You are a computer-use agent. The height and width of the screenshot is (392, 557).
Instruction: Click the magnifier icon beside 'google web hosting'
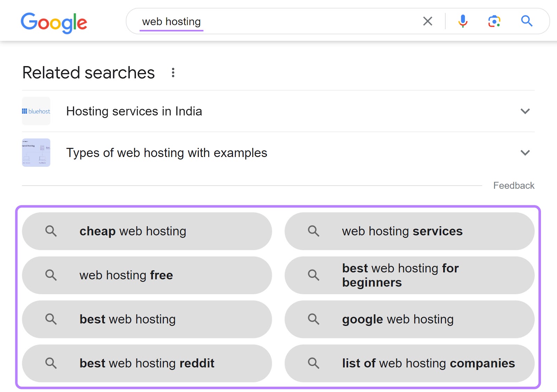point(313,319)
